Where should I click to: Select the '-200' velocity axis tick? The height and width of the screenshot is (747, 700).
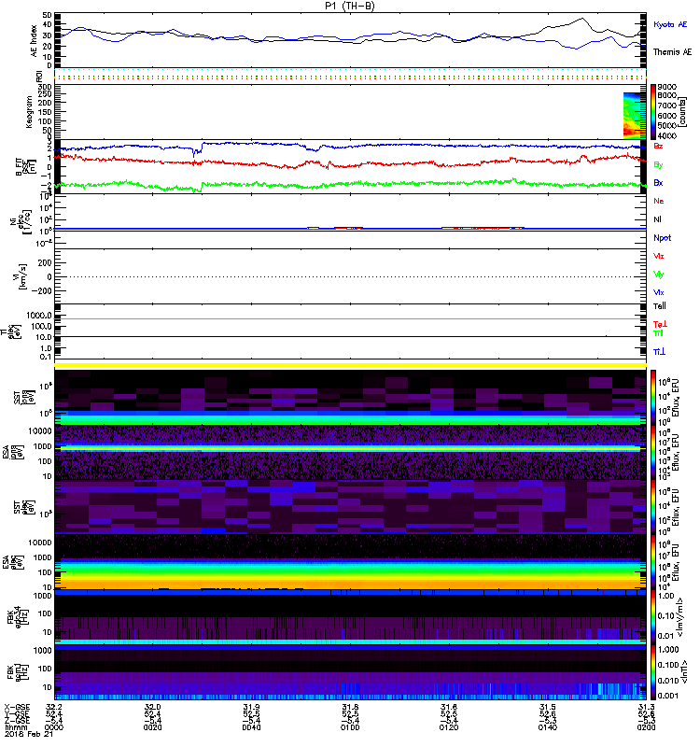[x=42, y=291]
